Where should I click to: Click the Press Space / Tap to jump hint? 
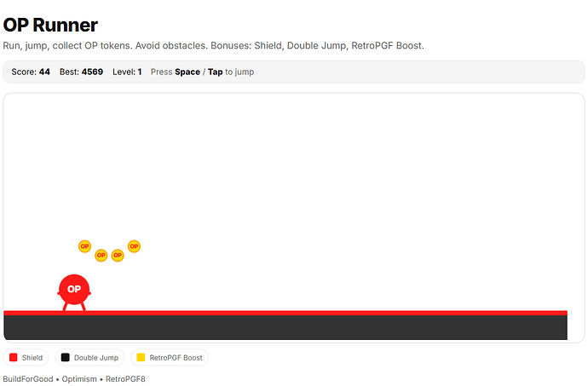click(x=203, y=72)
